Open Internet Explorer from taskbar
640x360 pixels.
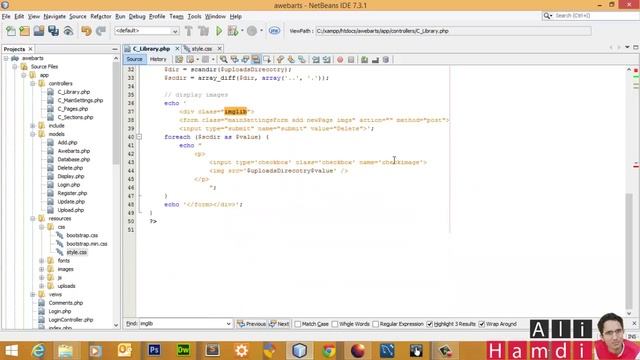click(x=38, y=351)
